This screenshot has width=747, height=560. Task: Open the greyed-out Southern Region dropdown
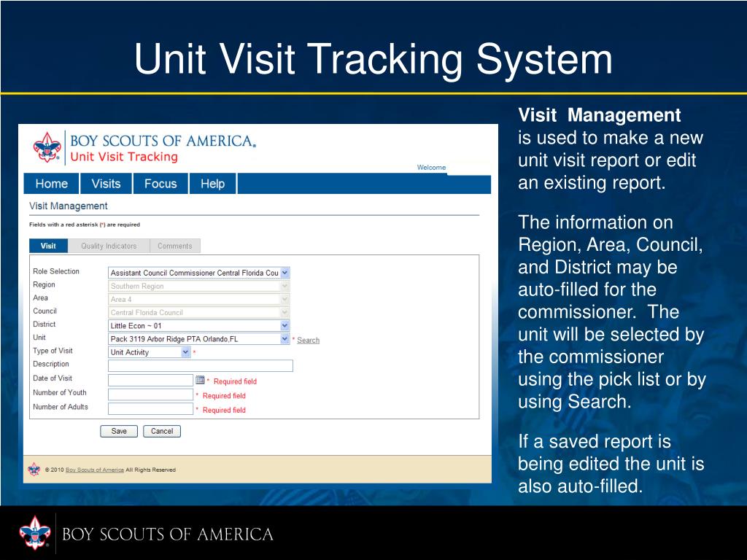point(285,286)
